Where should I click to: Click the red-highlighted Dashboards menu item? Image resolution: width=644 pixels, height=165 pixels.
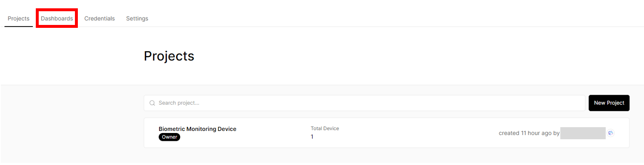point(57,18)
